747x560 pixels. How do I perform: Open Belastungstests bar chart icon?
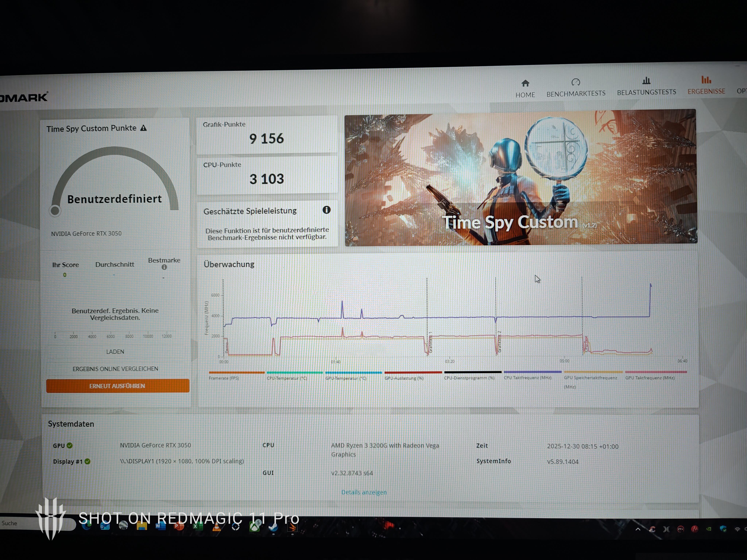[x=646, y=81]
